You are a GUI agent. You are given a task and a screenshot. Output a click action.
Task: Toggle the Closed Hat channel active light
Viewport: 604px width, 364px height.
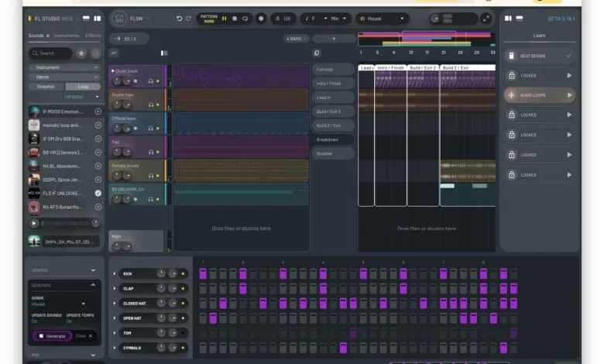pyautogui.click(x=183, y=303)
